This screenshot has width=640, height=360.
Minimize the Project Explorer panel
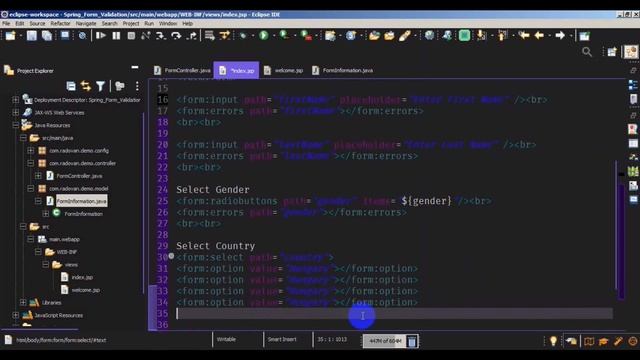coord(135,67)
